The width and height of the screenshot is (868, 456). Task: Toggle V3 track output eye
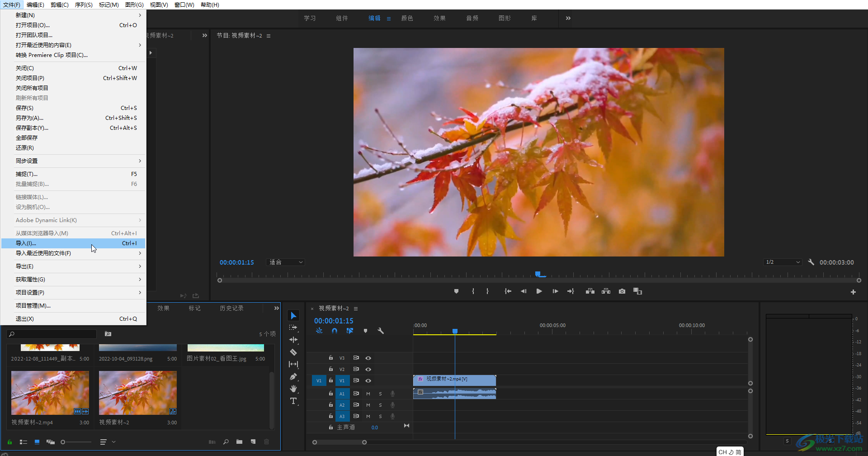pos(368,358)
